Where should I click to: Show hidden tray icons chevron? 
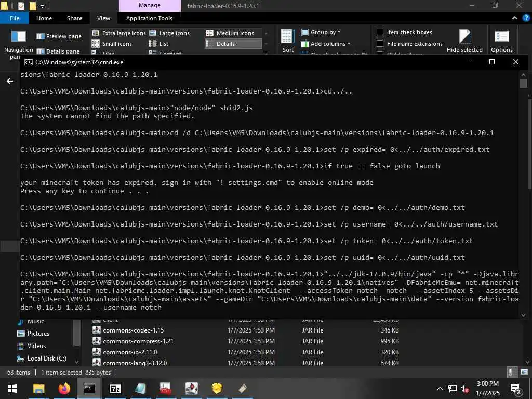pos(440,389)
